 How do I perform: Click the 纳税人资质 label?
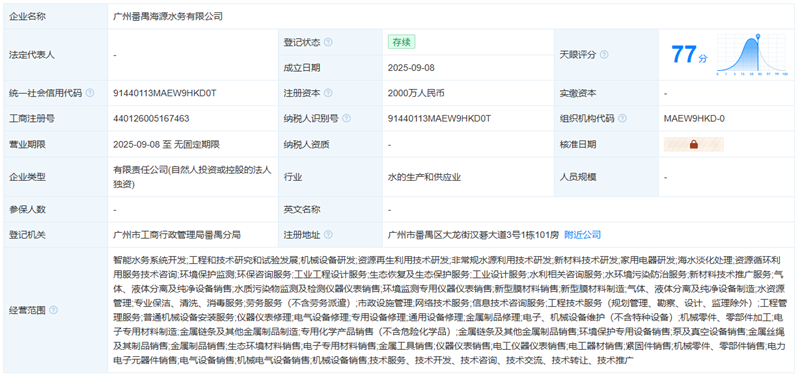pos(307,144)
